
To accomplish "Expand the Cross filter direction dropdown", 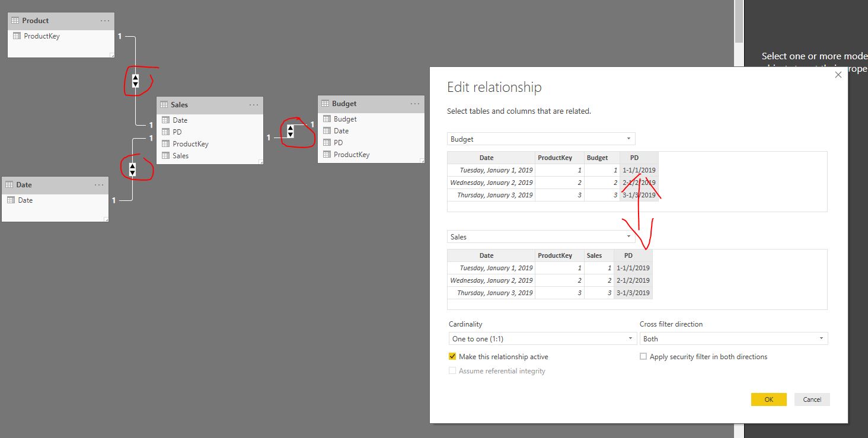I will click(x=733, y=339).
